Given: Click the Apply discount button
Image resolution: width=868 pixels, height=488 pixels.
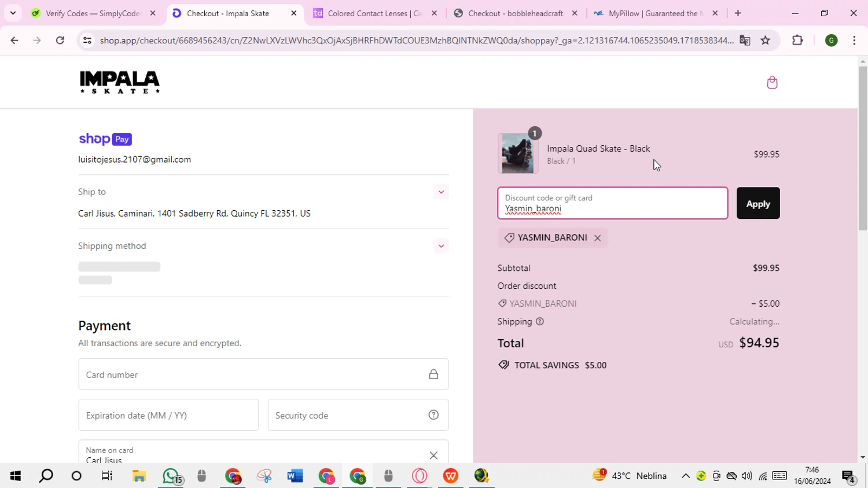Looking at the screenshot, I should 758,203.
